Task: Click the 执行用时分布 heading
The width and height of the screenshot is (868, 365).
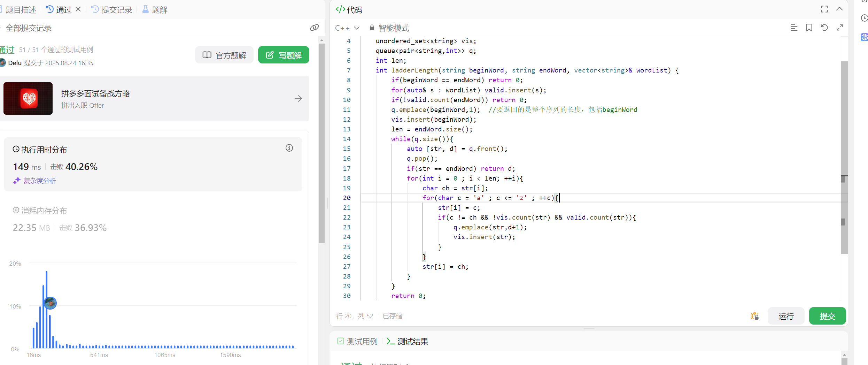Action: pyautogui.click(x=44, y=150)
